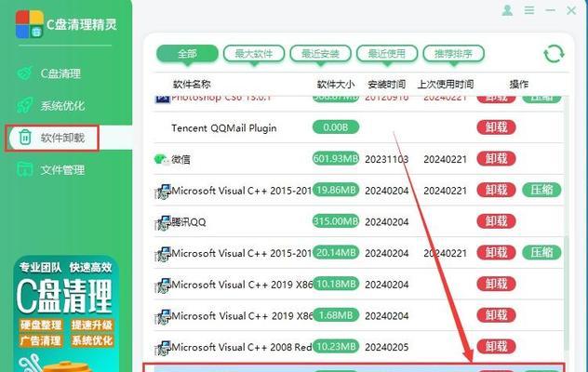The width and height of the screenshot is (588, 372).
Task: Select the Tencent QQMail Plugin name
Action: click(x=224, y=128)
